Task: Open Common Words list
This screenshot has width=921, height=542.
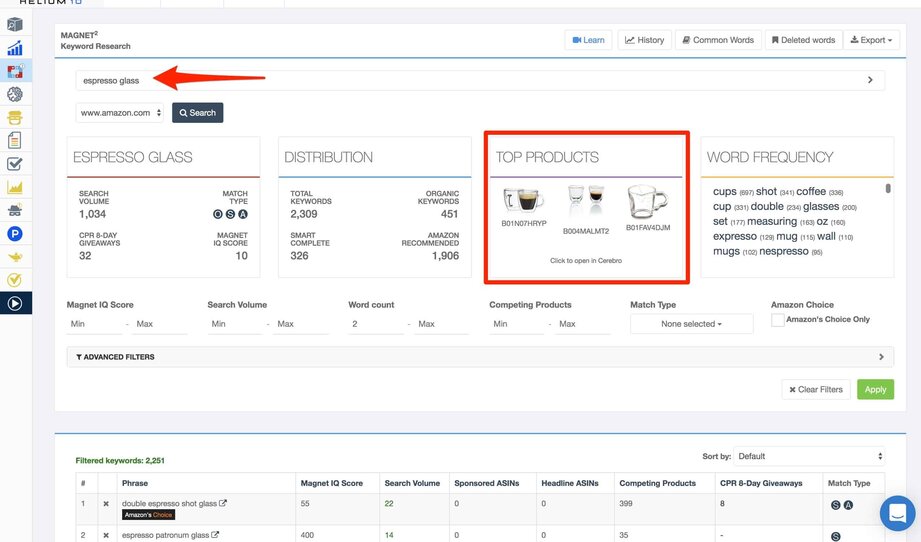Action: coord(718,40)
